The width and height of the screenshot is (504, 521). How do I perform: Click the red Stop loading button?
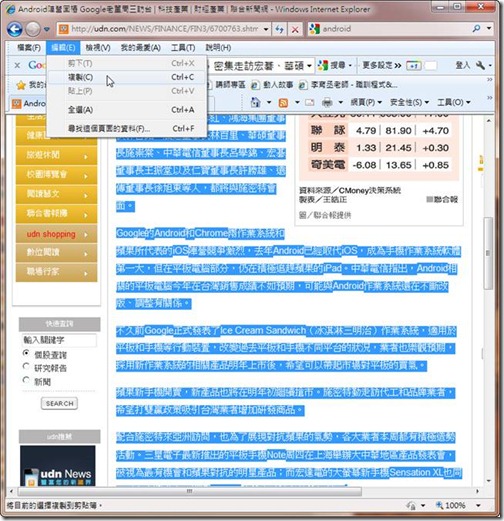(295, 29)
